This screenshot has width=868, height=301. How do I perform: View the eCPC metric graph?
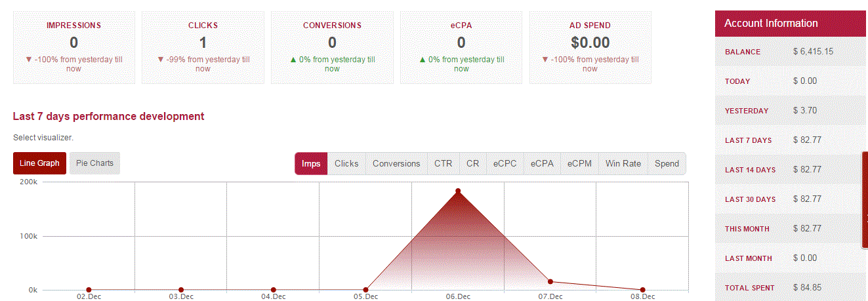click(505, 163)
